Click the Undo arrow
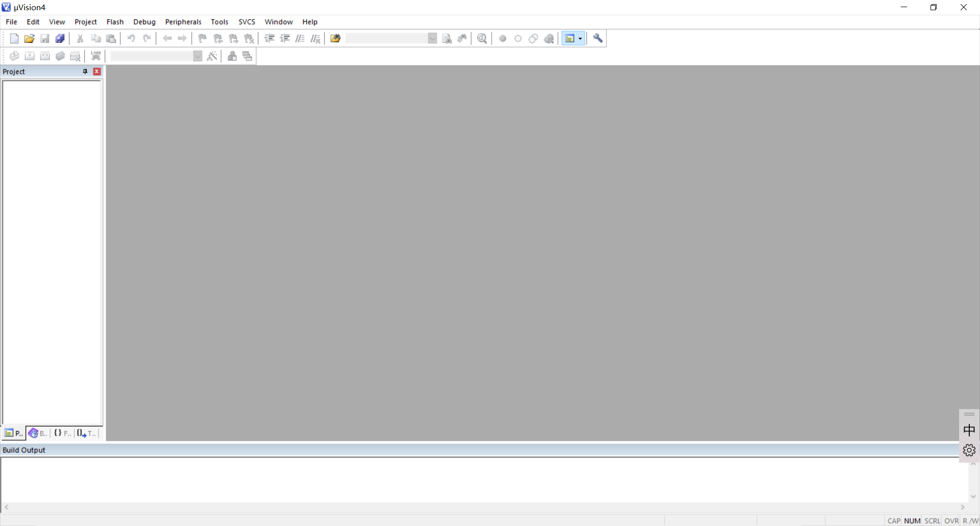Image resolution: width=980 pixels, height=526 pixels. point(131,38)
